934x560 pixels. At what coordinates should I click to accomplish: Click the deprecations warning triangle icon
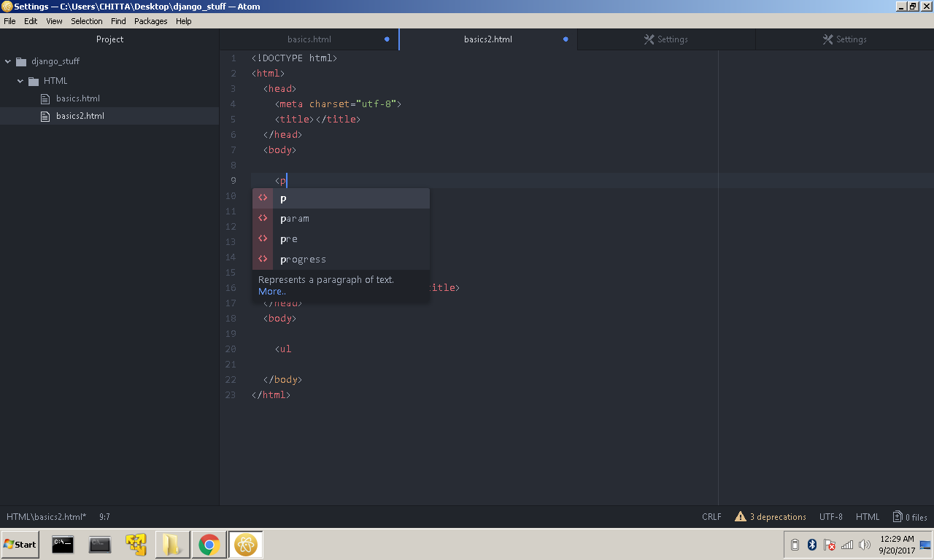point(741,517)
